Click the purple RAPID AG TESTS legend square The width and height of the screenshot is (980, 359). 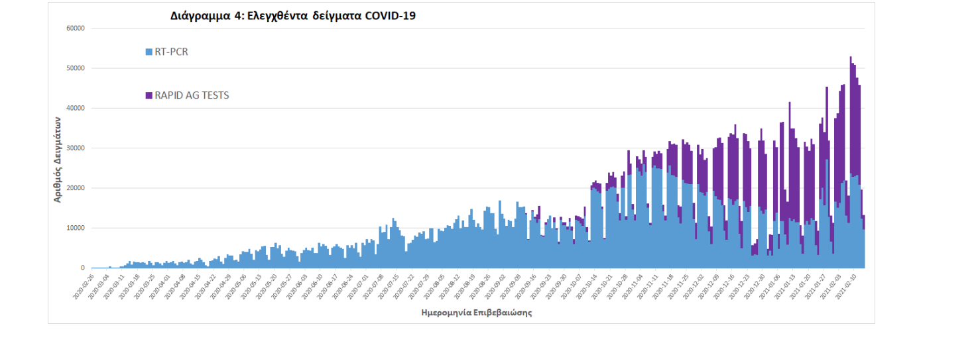149,95
